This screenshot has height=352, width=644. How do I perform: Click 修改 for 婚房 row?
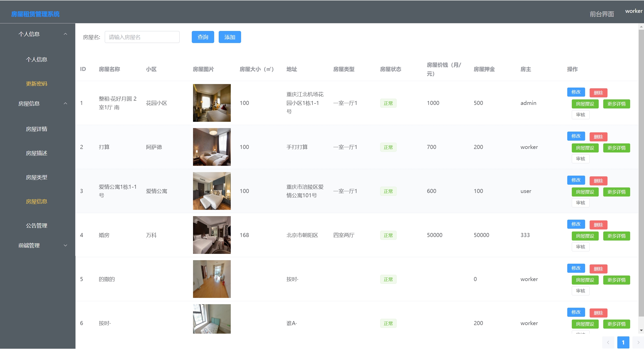tap(576, 224)
